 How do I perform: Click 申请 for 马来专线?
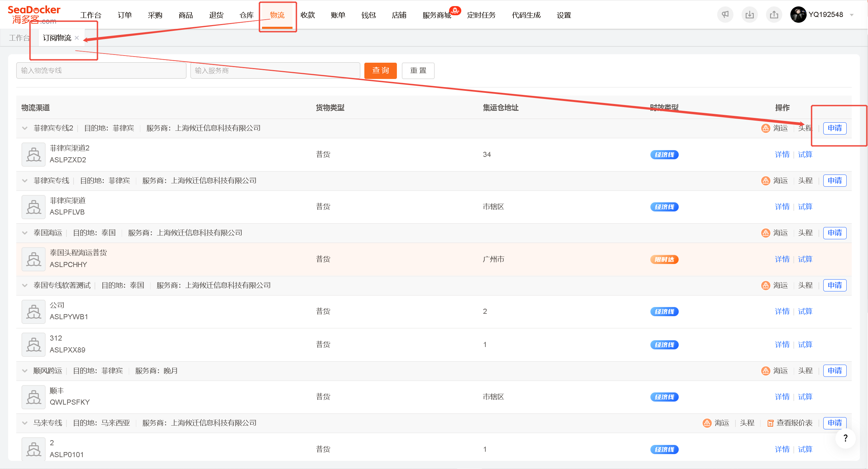[x=835, y=423]
